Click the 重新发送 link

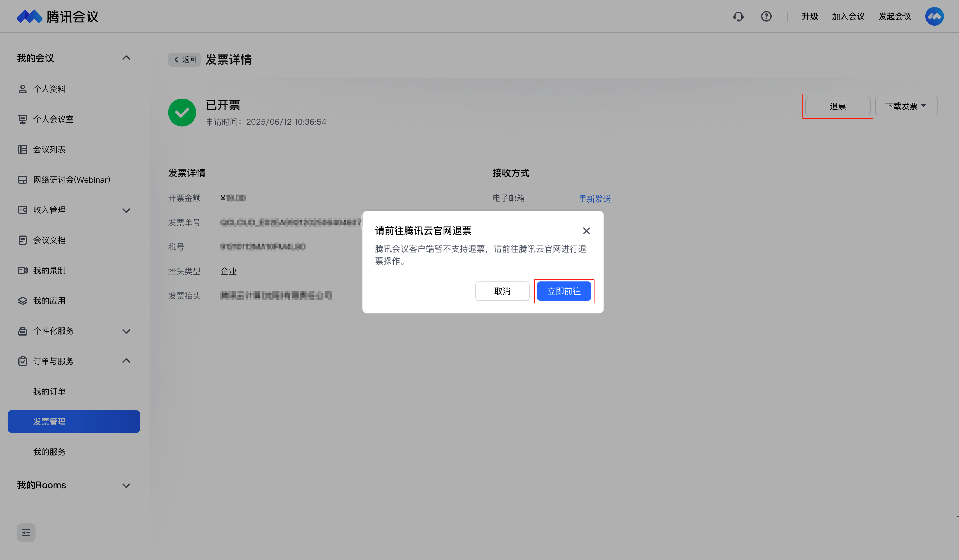(595, 199)
